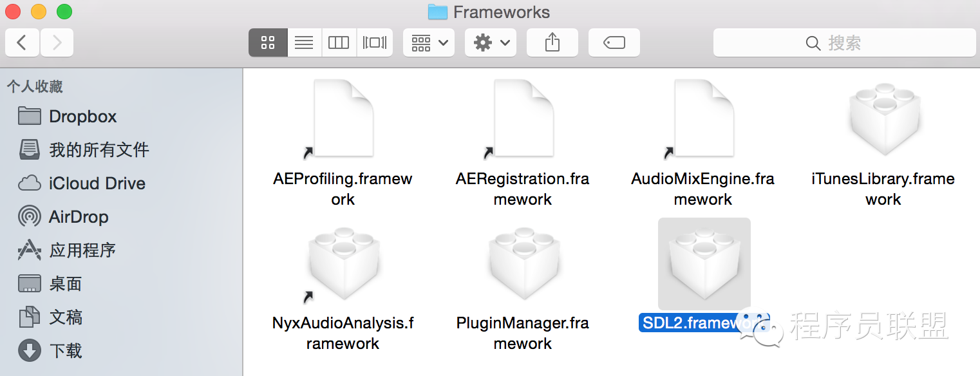Switch to list view
The height and width of the screenshot is (376, 980).
pos(304,42)
